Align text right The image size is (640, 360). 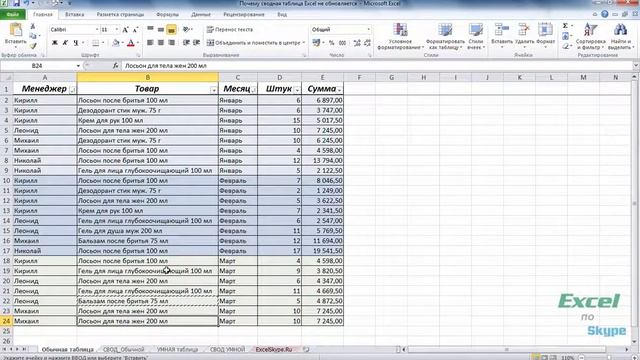click(x=171, y=42)
